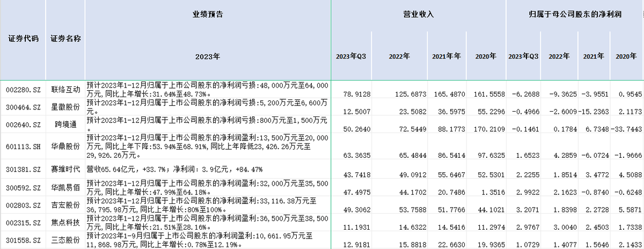Select the 赛维时代 name cell

(x=65, y=169)
